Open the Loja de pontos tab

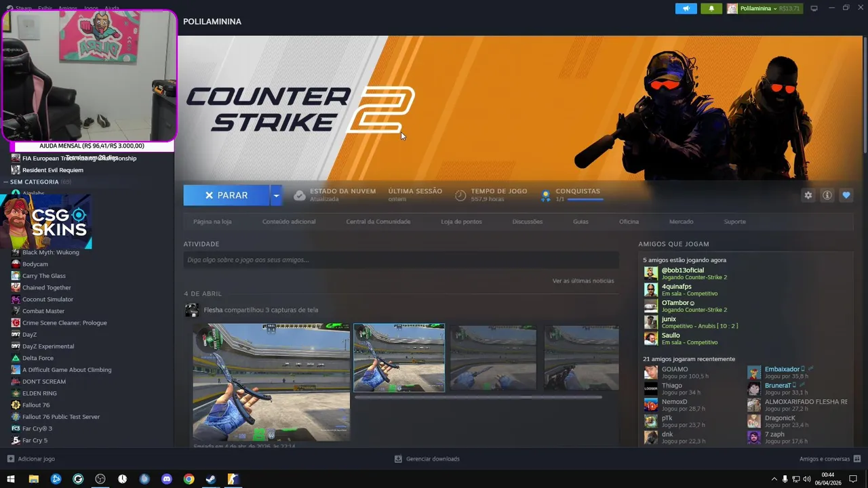click(x=462, y=222)
